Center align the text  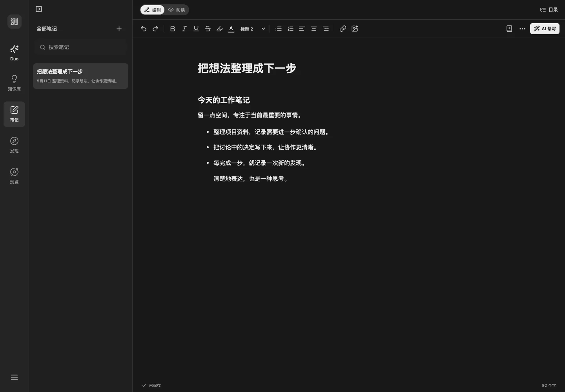(x=314, y=29)
